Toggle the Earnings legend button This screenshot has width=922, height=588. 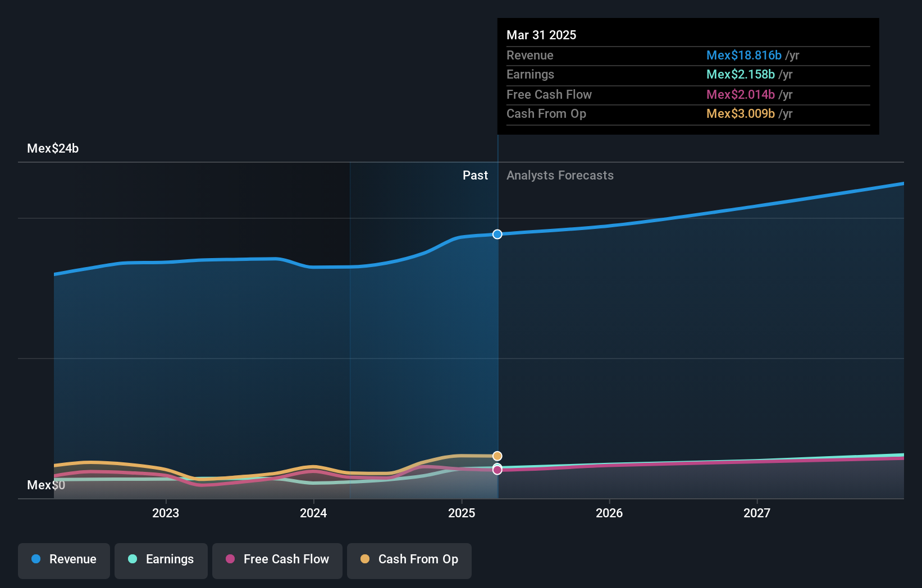pos(161,561)
